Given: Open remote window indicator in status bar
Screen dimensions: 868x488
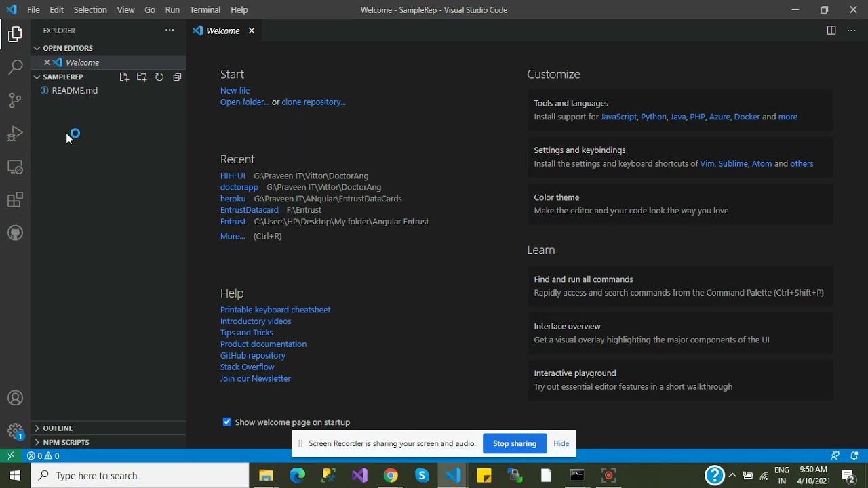Looking at the screenshot, I should tap(11, 455).
